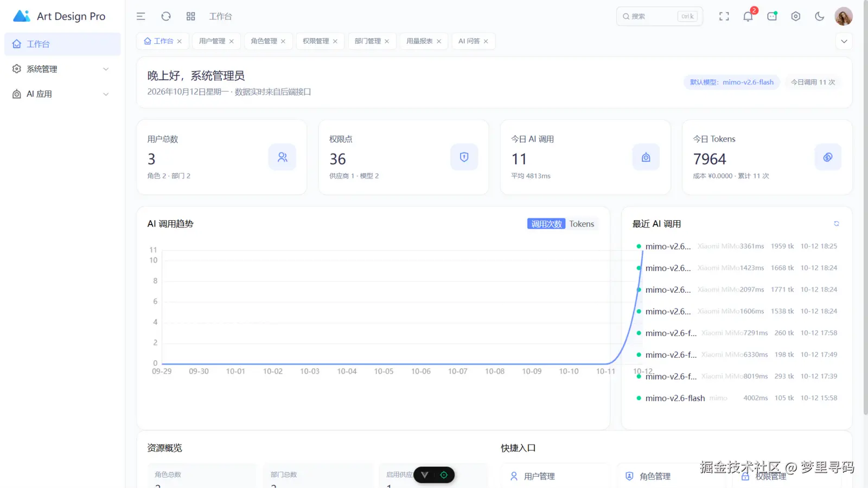Close the AI 问答 tab
The image size is (868, 488).
click(486, 41)
